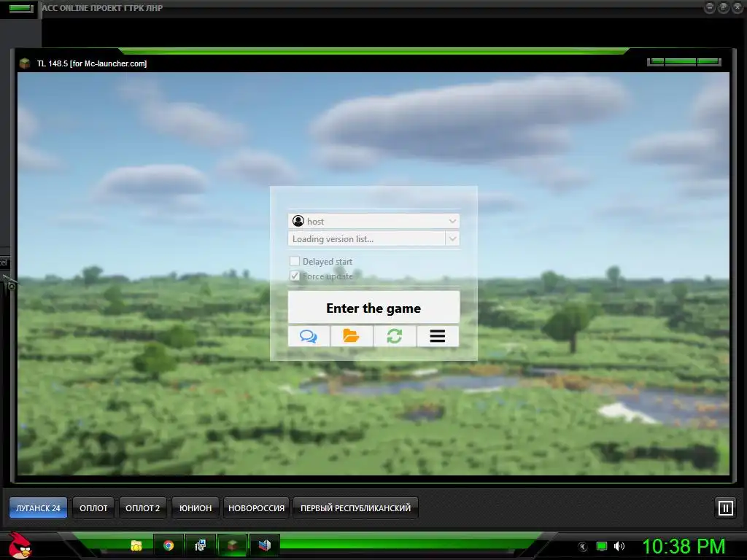
Task: Open the Angry Birds start button
Action: (20, 545)
